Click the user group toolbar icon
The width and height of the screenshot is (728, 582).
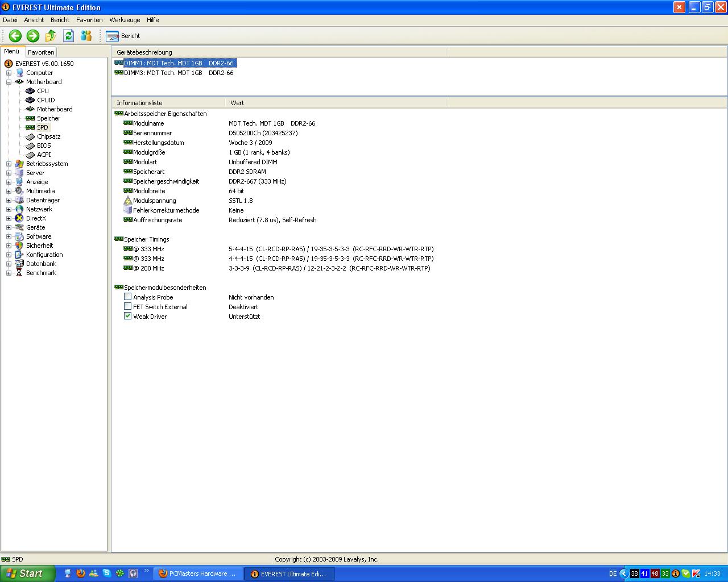coord(86,36)
